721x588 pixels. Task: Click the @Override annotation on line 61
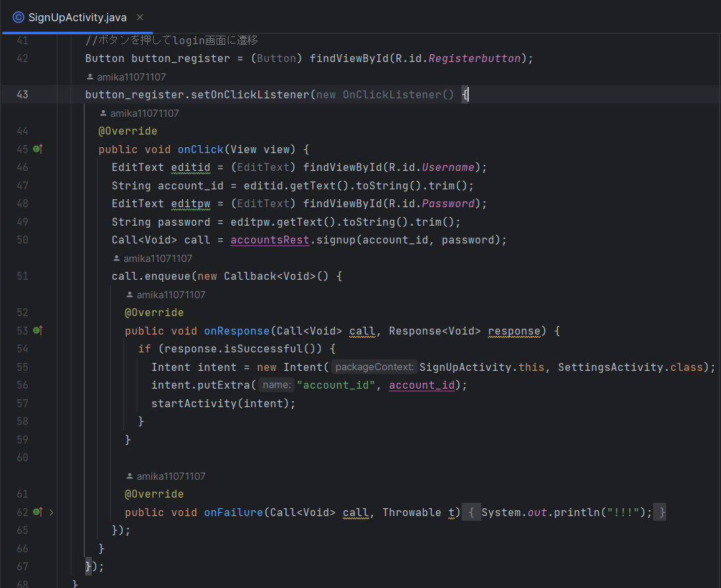pos(154,494)
